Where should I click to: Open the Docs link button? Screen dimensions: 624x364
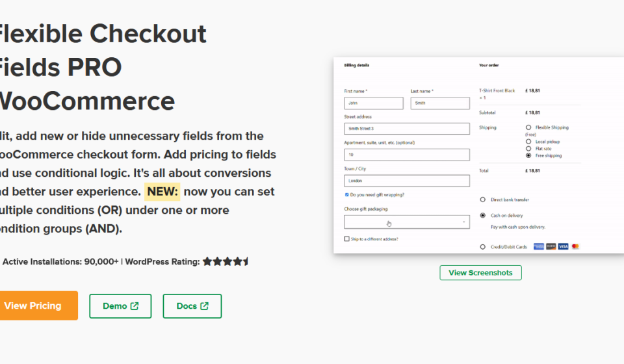[x=192, y=306]
